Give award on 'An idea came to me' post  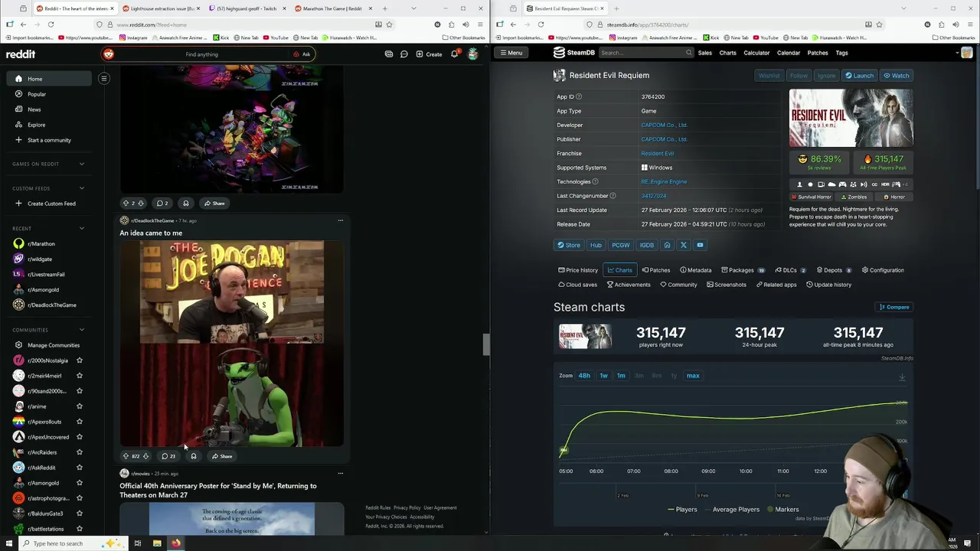tap(193, 456)
